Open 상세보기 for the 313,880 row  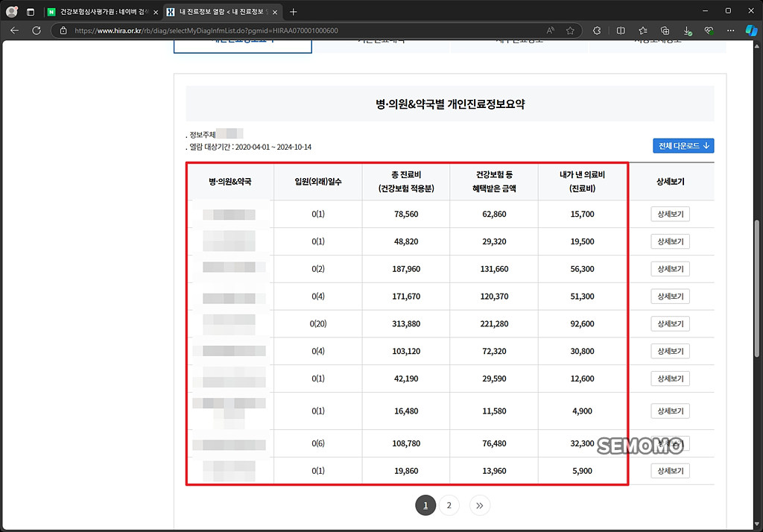(670, 323)
